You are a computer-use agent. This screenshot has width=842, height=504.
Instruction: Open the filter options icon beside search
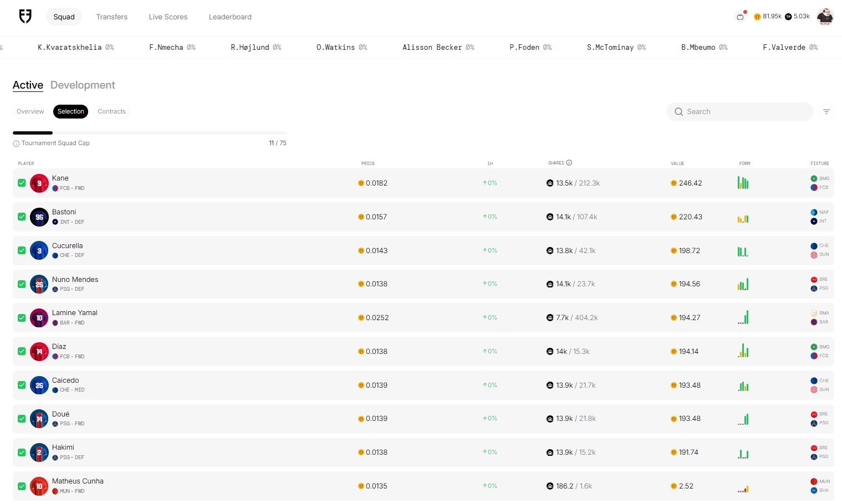point(826,112)
